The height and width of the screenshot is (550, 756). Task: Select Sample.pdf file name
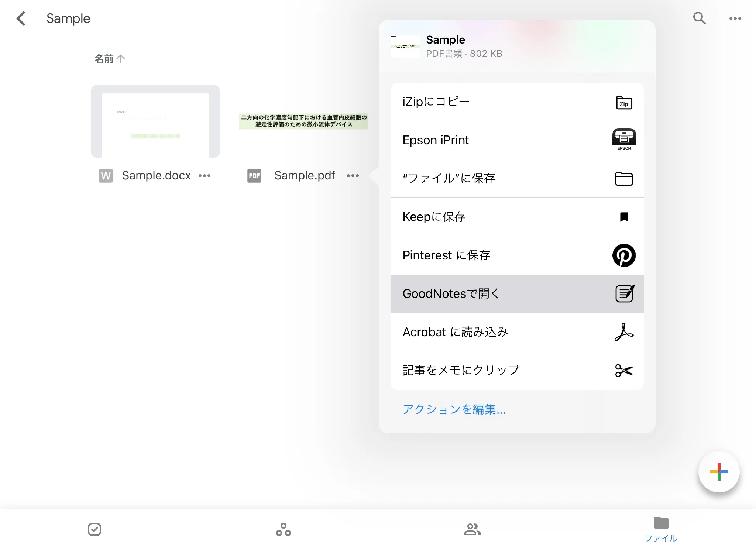(304, 175)
